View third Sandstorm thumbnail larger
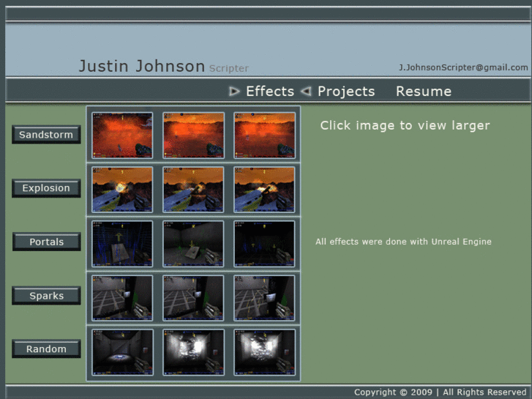 point(264,135)
